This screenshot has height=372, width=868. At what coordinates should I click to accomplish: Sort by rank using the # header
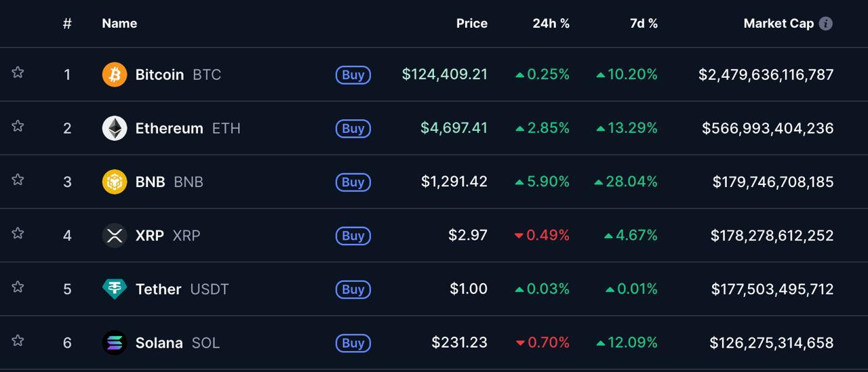tap(67, 24)
